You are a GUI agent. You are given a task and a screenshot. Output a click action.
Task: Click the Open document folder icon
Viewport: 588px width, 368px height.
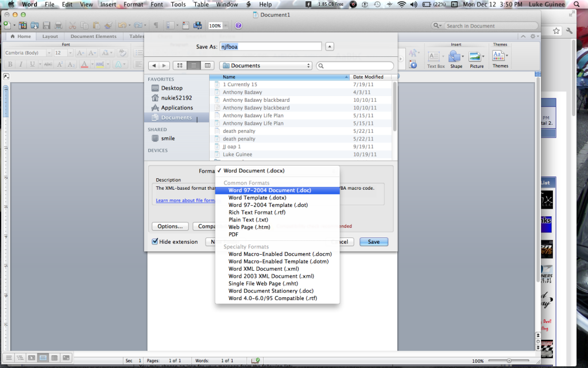(35, 25)
